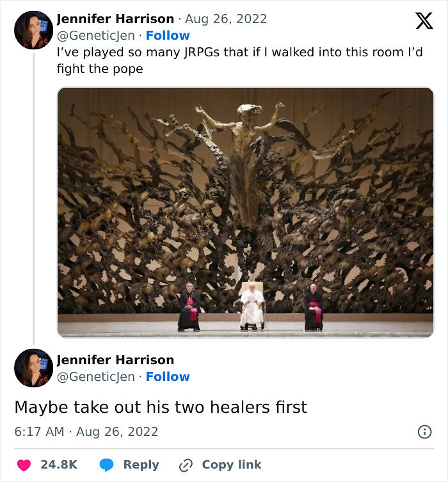Open the Aug 26, 2022 date beside the name
Viewport: 448px width, 482px height.
226,19
